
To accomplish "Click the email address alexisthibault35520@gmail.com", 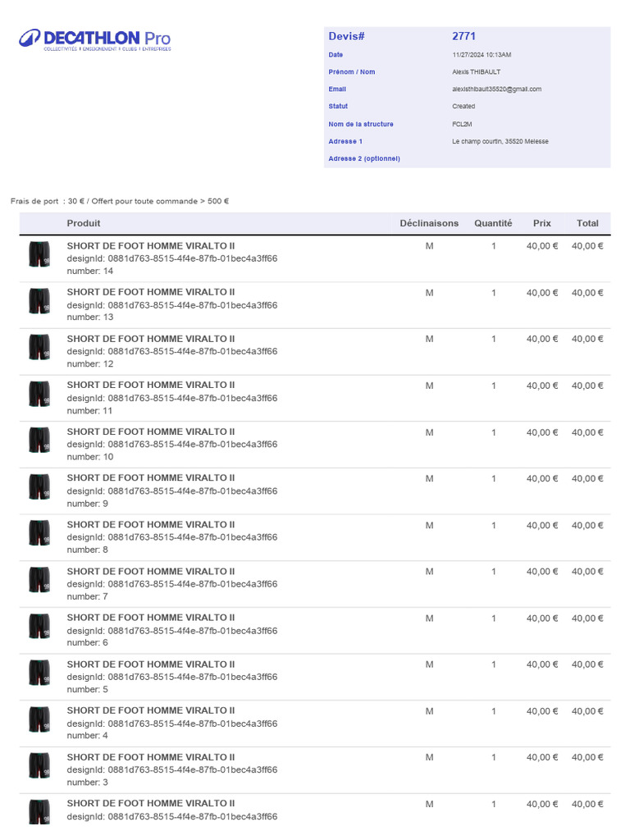I will tap(496, 89).
